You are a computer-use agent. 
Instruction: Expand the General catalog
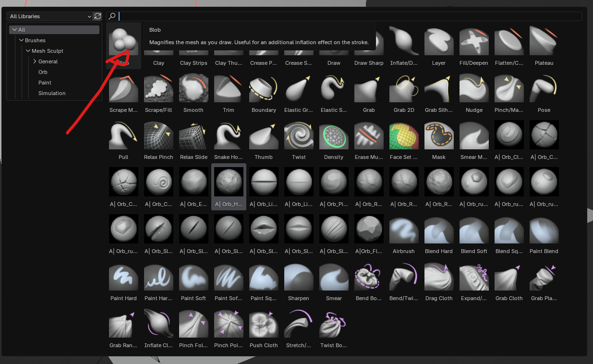(x=35, y=61)
